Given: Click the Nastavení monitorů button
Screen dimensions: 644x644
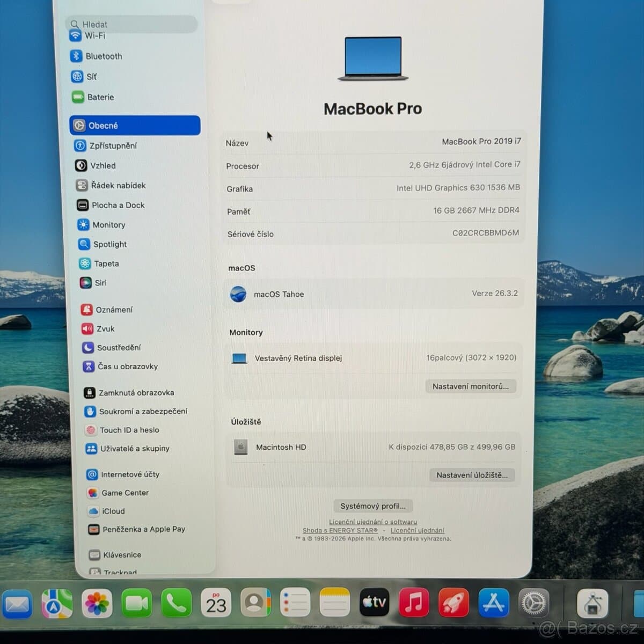Looking at the screenshot, I should tap(471, 386).
